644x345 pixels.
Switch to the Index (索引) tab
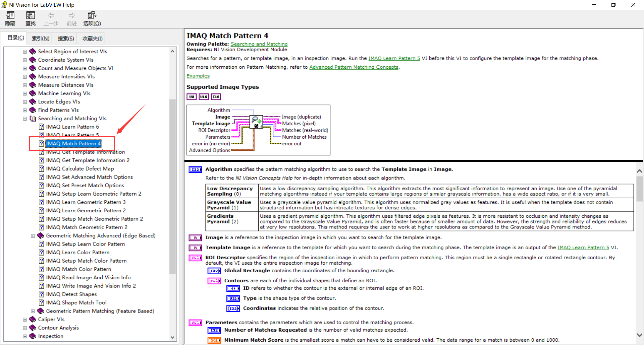[41, 39]
